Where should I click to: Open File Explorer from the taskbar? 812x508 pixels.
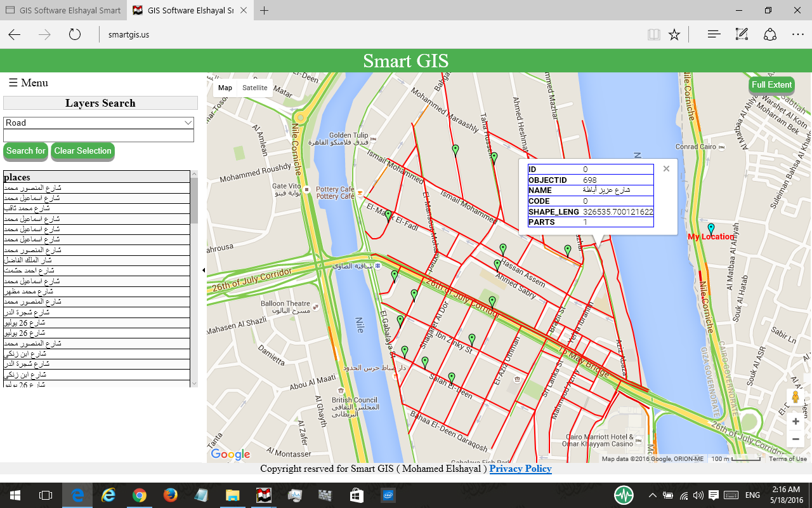pyautogui.click(x=233, y=495)
